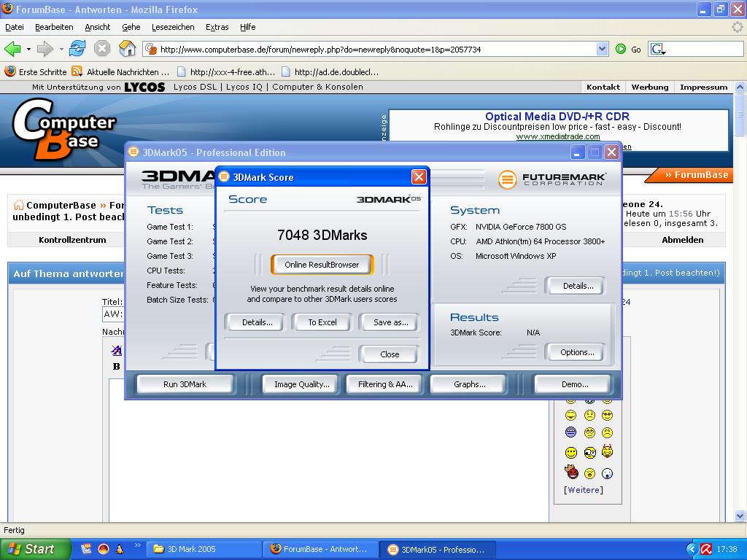Click the Abmelden link
The height and width of the screenshot is (560, 747).
click(682, 240)
